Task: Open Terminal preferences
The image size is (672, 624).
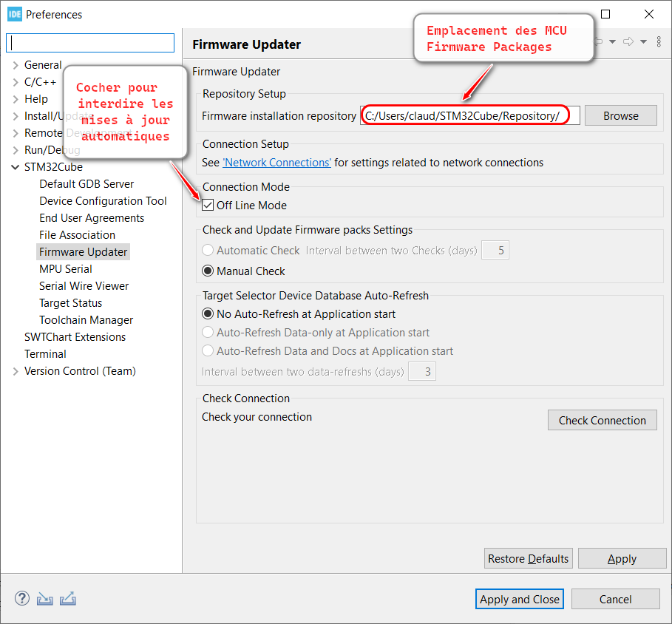Action: [45, 354]
